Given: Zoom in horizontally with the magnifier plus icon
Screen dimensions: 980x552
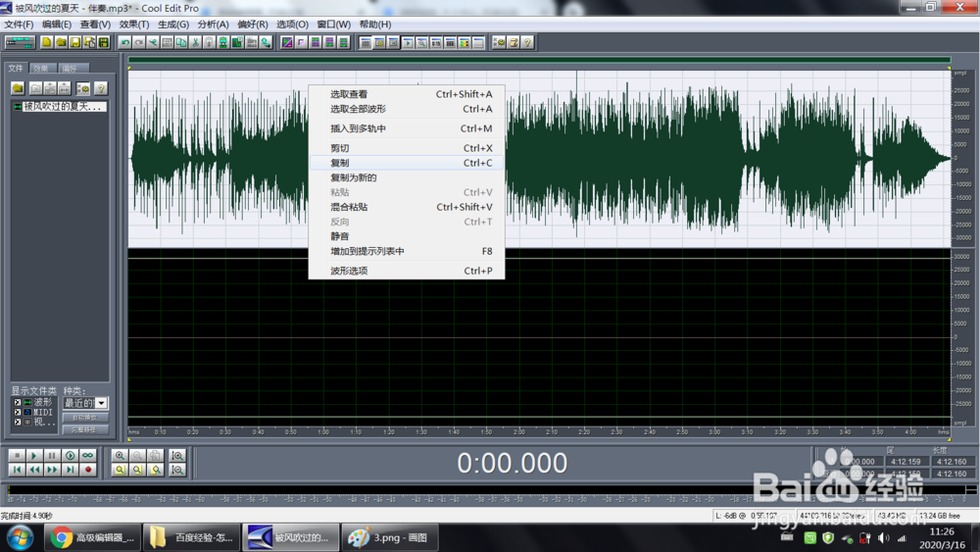Looking at the screenshot, I should coord(120,456).
